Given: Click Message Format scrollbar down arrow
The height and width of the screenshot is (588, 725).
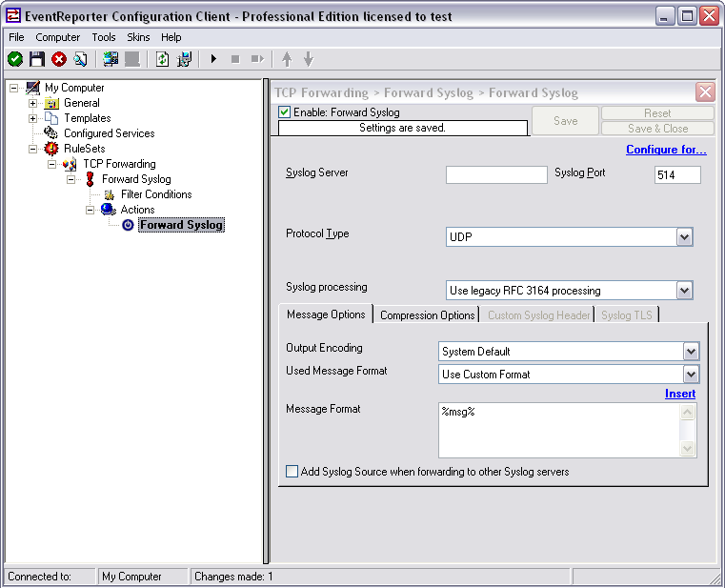Looking at the screenshot, I should tap(688, 448).
